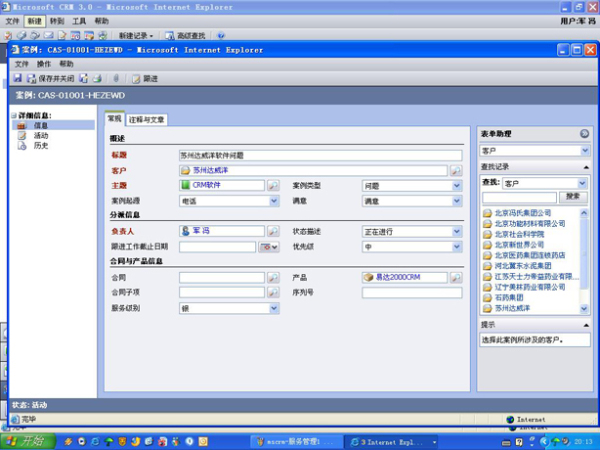
Task: Click the Print icon in case toolbar
Action: click(x=98, y=78)
